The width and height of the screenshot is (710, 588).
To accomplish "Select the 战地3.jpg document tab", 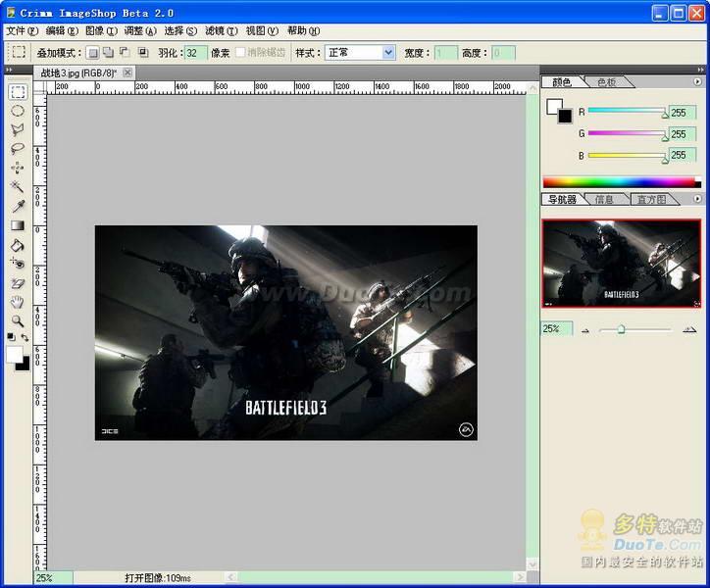I will [x=77, y=73].
